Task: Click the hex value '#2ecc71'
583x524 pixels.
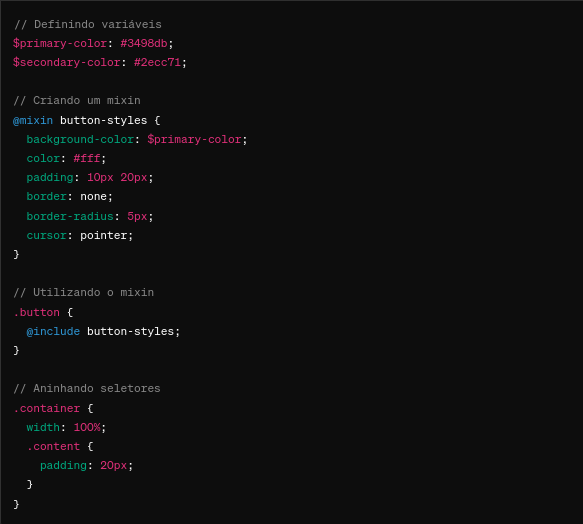Action: [x=157, y=62]
